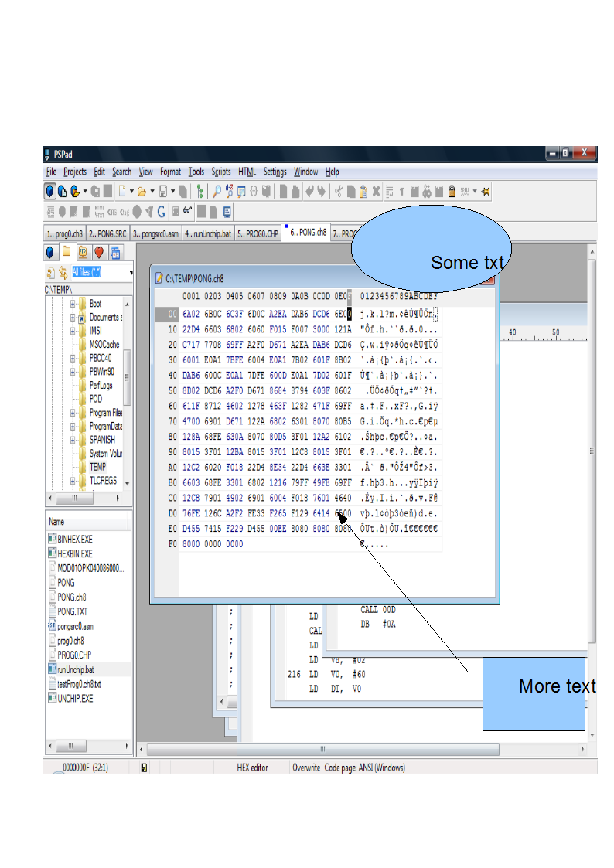Click Overwrite mode in status bar
The image size is (614, 868).
coord(306,768)
